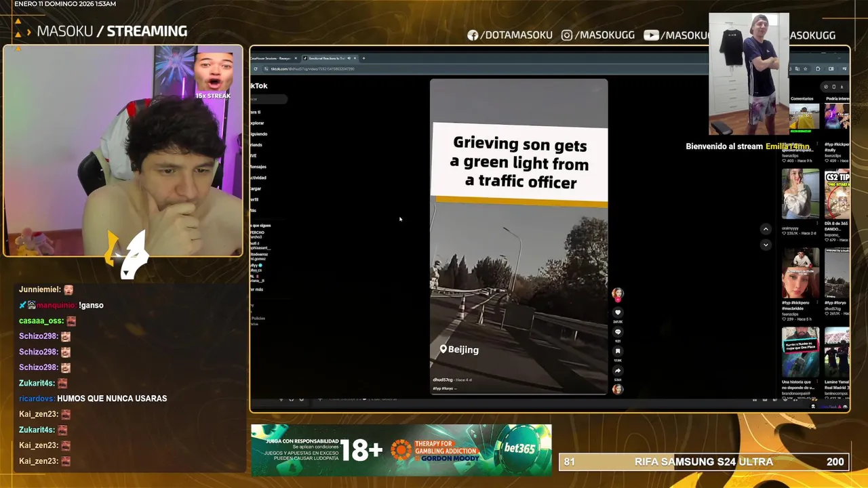
Task: Click the RIFA SAMSUNG S24 ULTRA progress bar
Action: 704,462
